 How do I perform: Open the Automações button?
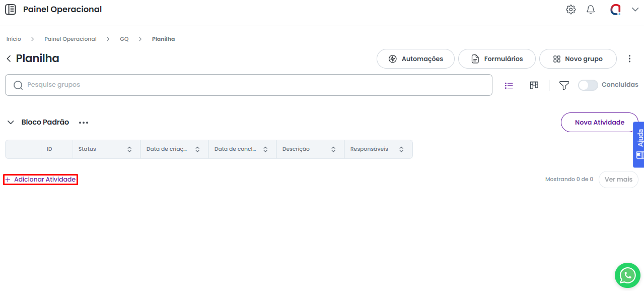click(x=415, y=59)
